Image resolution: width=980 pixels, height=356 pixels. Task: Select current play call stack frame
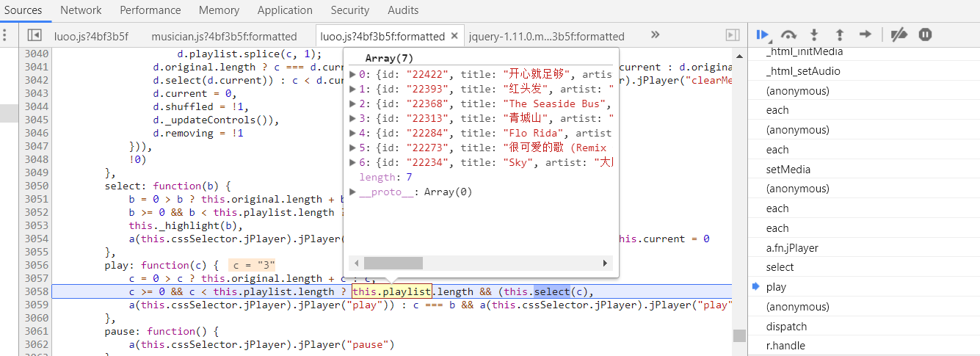tap(775, 287)
